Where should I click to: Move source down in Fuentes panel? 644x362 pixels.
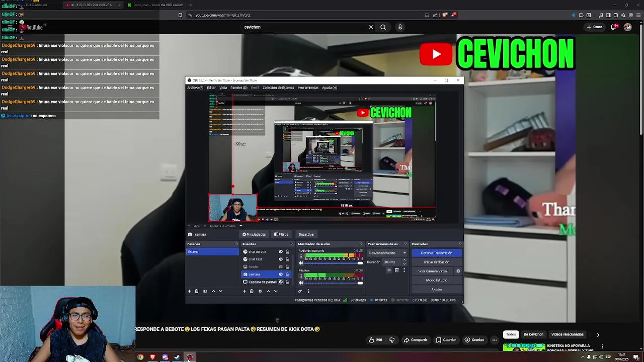pyautogui.click(x=275, y=291)
